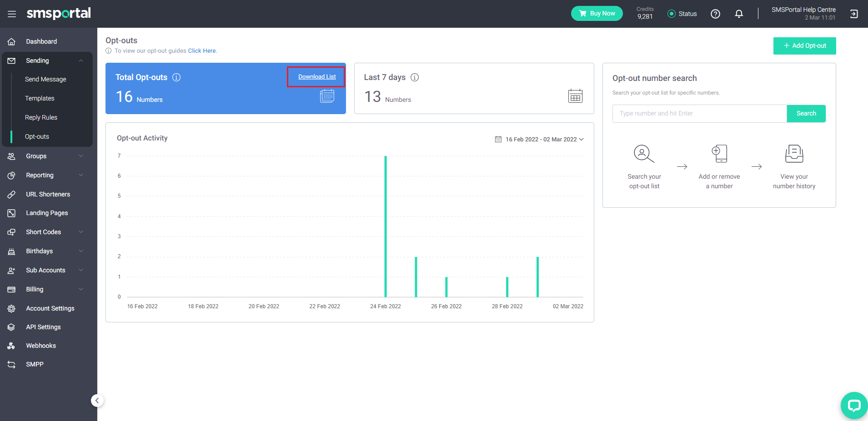Screen dimensions: 868x421
Task: Expand the Billing menu chevron
Action: click(81, 289)
